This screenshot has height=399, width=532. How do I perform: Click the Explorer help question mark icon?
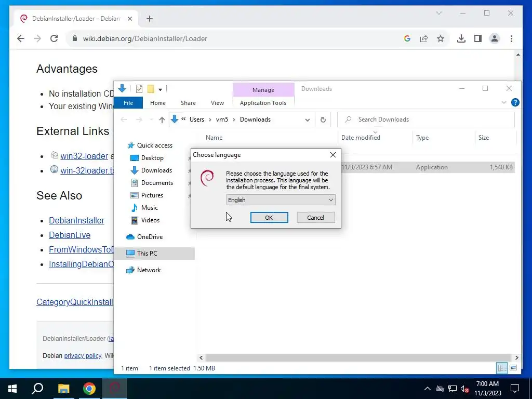click(515, 102)
